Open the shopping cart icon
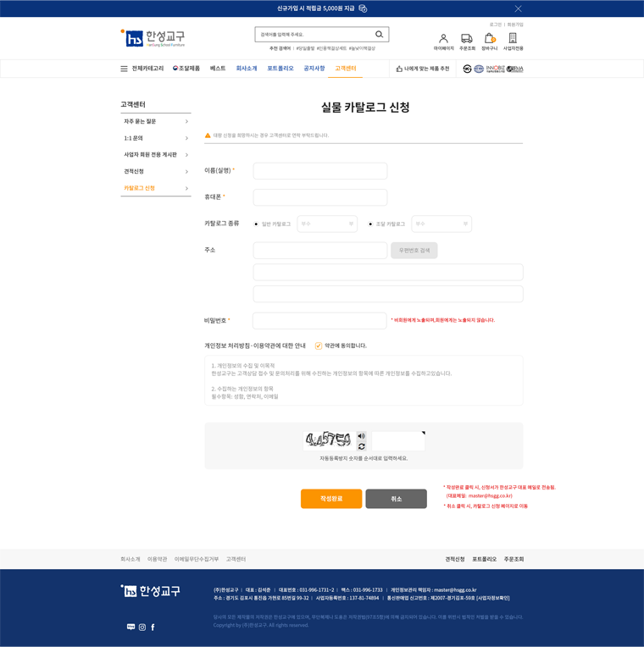 [490, 38]
